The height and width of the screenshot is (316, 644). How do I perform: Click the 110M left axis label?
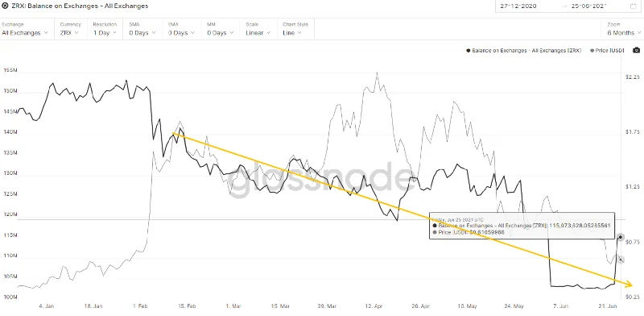point(10,256)
